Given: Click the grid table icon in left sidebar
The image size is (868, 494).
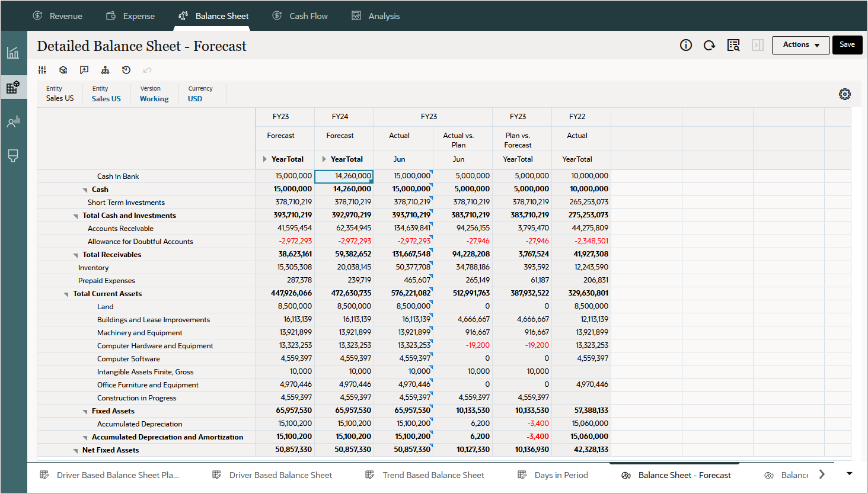Looking at the screenshot, I should pos(13,88).
